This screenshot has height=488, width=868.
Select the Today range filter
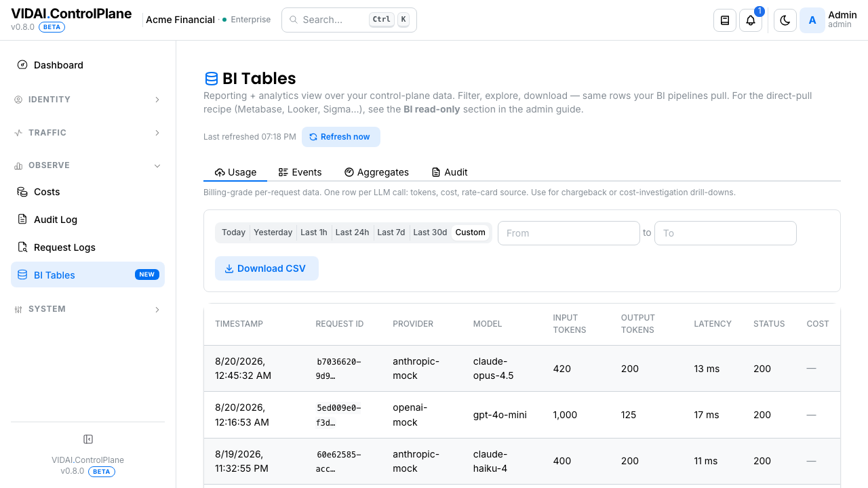[233, 232]
